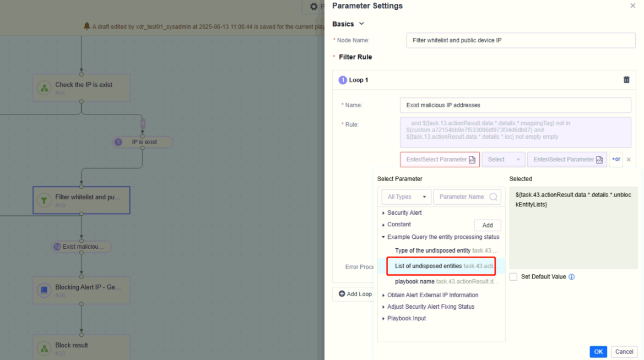The image size is (644, 360).
Task: Click Add button next to Constant
Action: [487, 225]
